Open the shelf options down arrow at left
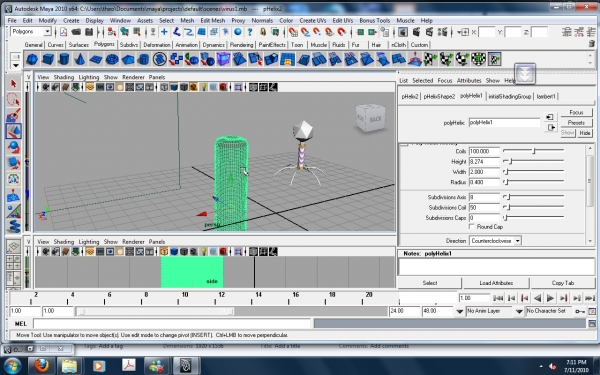Image resolution: width=600 pixels, height=375 pixels. tap(15, 65)
